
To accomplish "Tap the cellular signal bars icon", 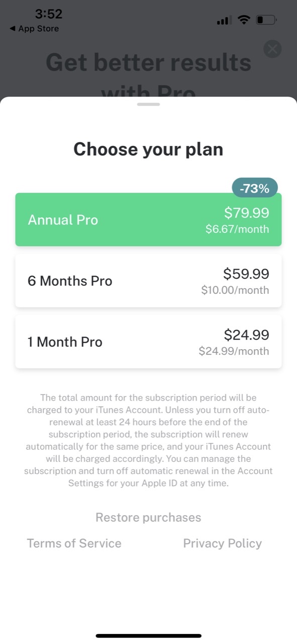I will (224, 21).
